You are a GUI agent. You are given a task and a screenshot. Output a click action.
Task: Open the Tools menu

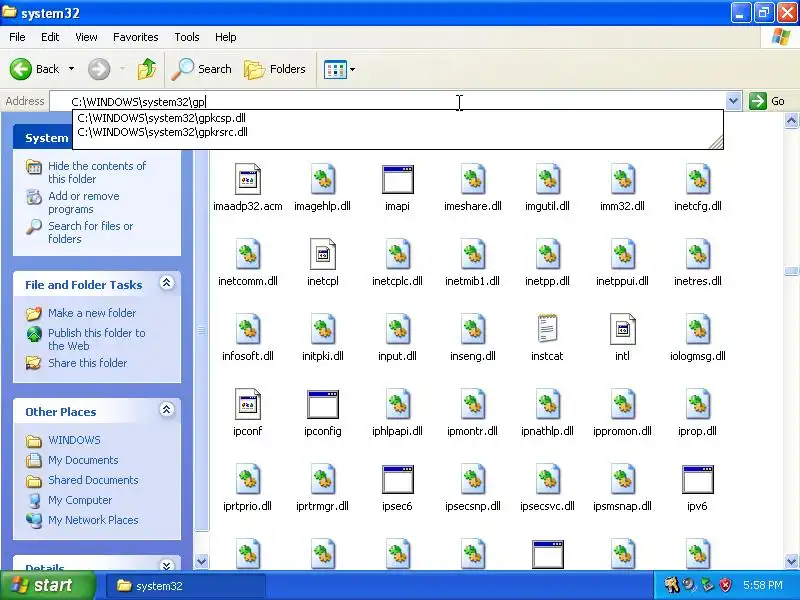[x=187, y=37]
